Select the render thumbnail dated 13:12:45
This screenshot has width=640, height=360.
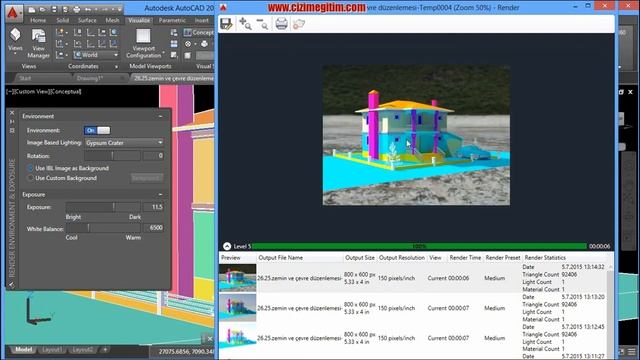click(x=238, y=337)
